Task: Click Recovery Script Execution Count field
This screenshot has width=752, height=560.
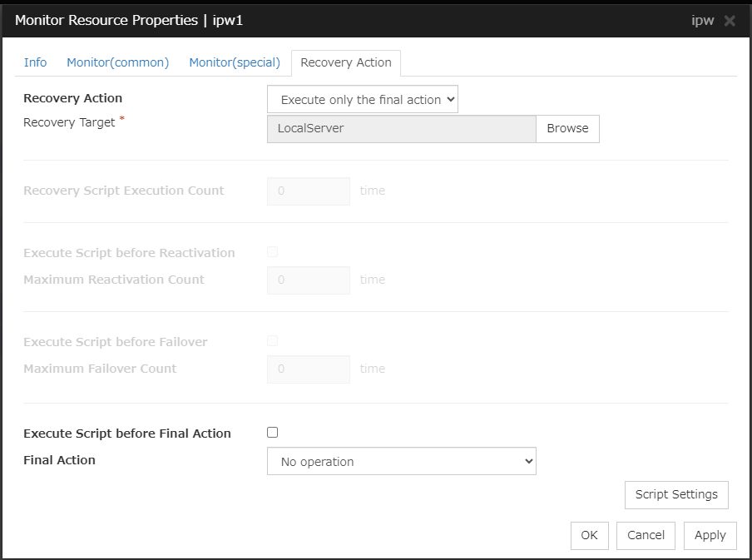Action: (x=308, y=191)
